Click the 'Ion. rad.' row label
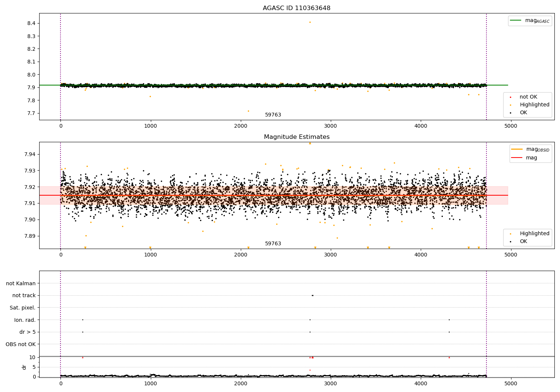560x392 pixels. [x=25, y=320]
